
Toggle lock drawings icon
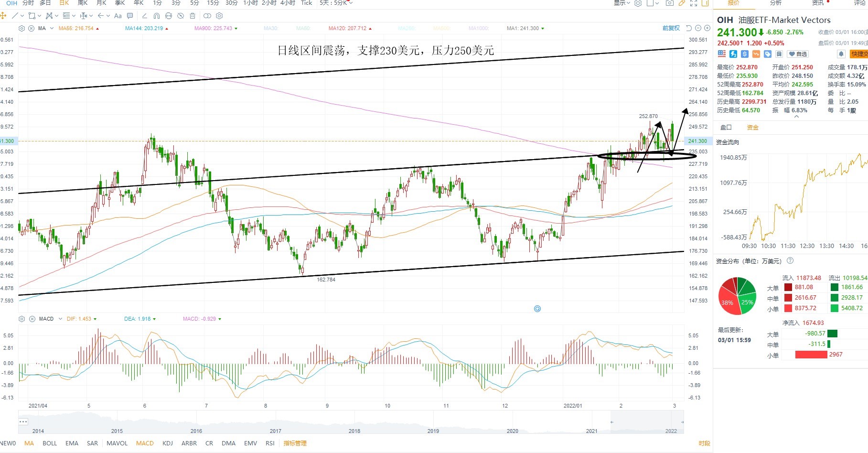tap(169, 16)
